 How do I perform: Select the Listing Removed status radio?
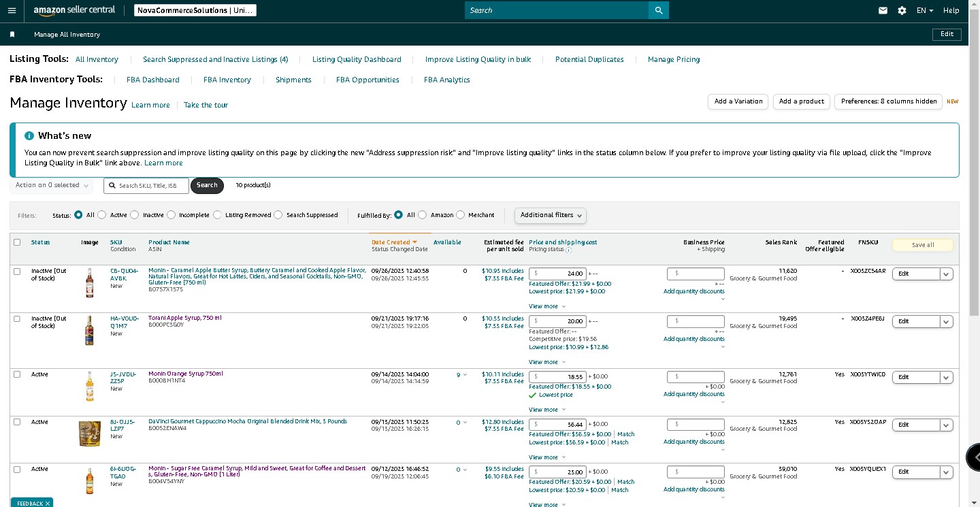(x=217, y=215)
